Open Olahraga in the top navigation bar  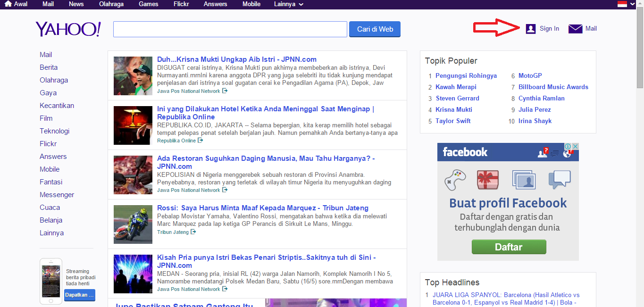(x=111, y=4)
